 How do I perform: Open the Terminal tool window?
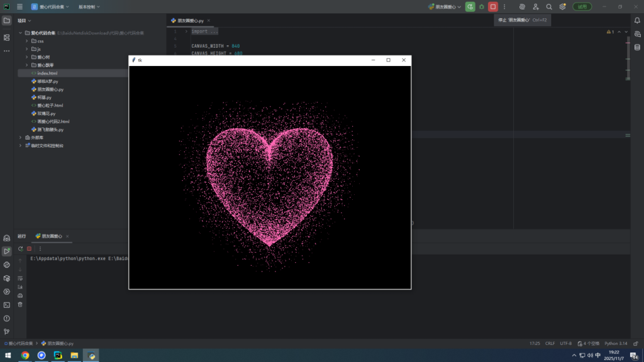(x=7, y=305)
